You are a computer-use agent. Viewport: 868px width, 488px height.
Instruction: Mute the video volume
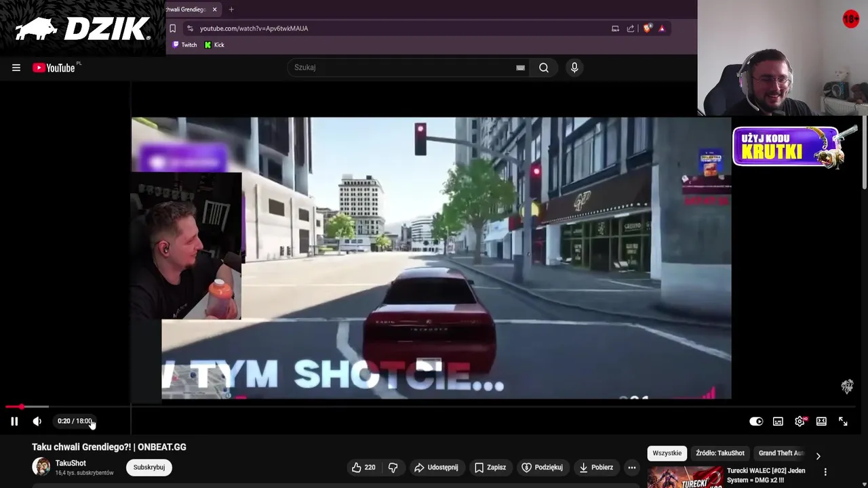pos(37,422)
